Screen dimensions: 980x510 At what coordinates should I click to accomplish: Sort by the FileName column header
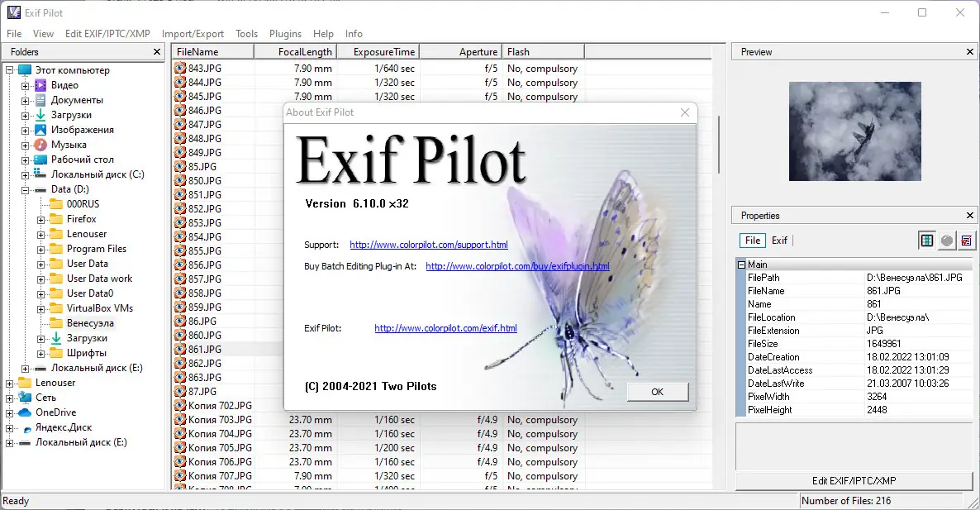[213, 52]
